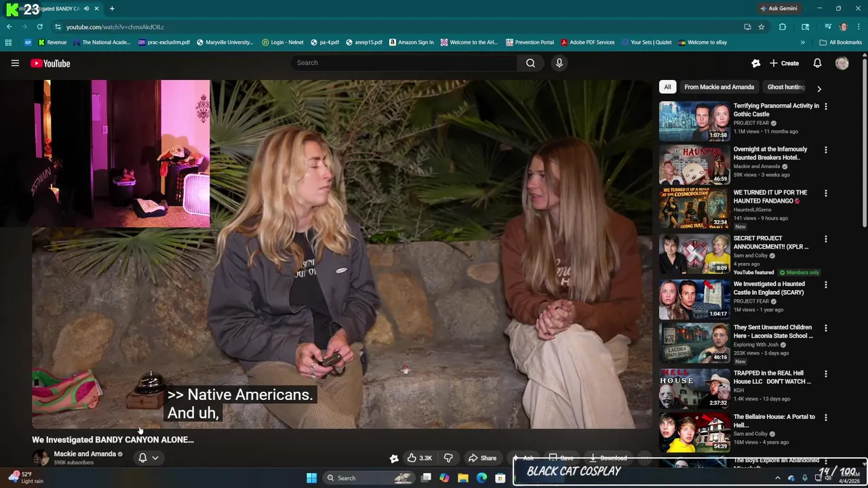The height and width of the screenshot is (488, 868).
Task: Open File Explorer from the taskbar
Action: click(463, 478)
